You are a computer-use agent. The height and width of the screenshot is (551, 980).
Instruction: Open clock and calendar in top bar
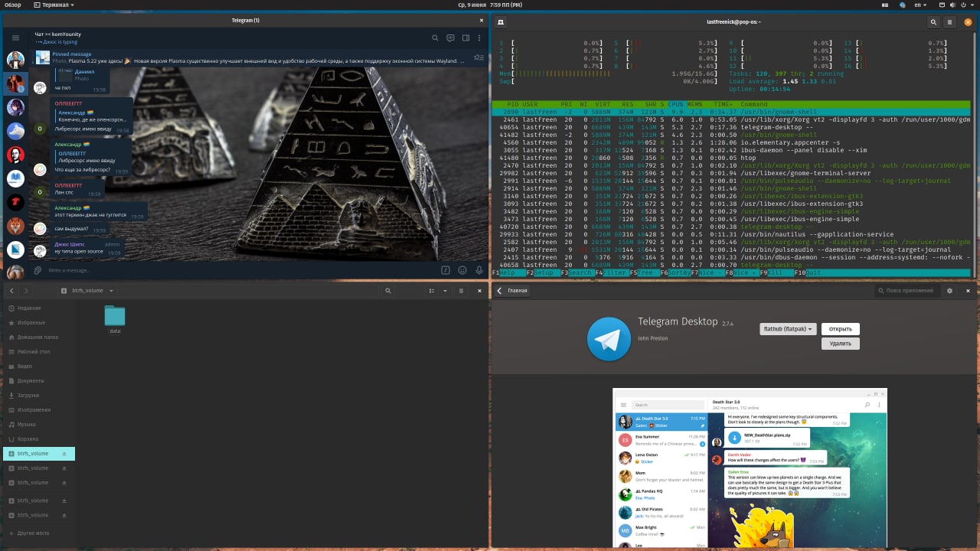pos(490,5)
